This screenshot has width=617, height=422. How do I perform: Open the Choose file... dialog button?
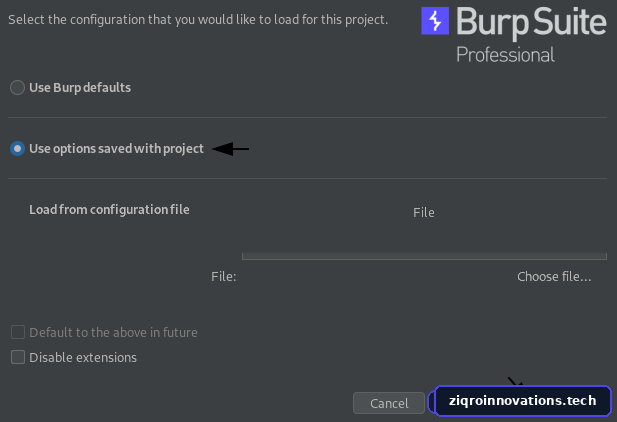tap(554, 276)
